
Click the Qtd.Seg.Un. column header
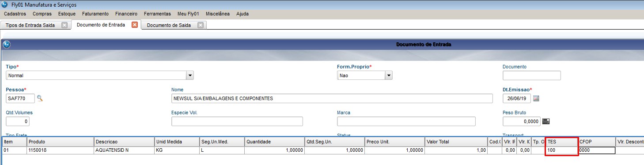335,142
